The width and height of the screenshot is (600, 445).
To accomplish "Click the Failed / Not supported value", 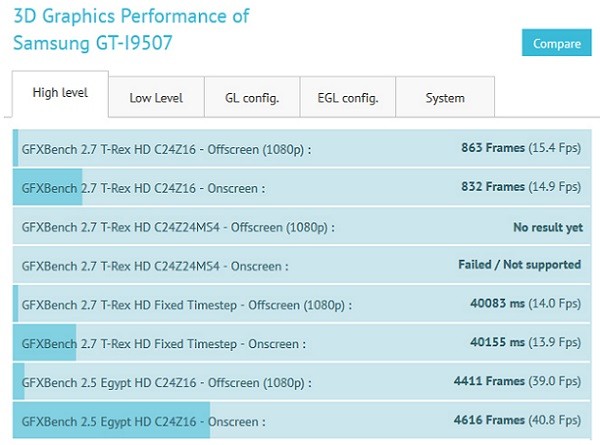I will click(x=520, y=264).
